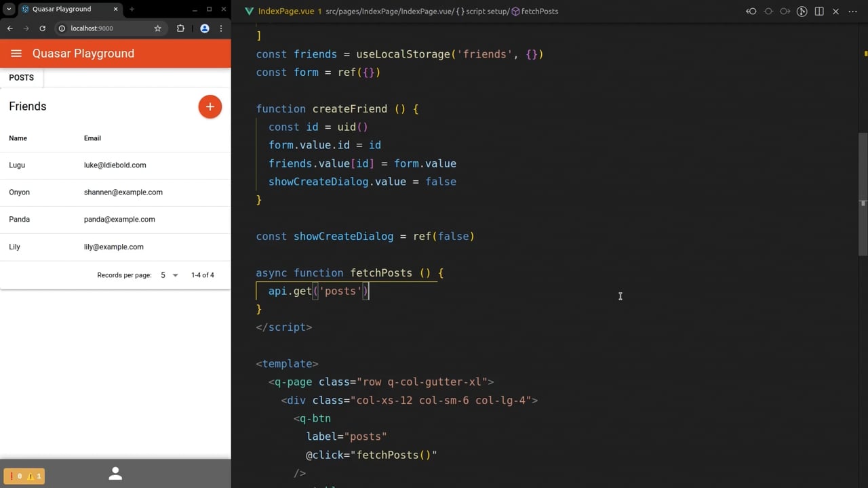The height and width of the screenshot is (488, 868).
Task: Open records per page dropdown
Action: [x=170, y=275]
